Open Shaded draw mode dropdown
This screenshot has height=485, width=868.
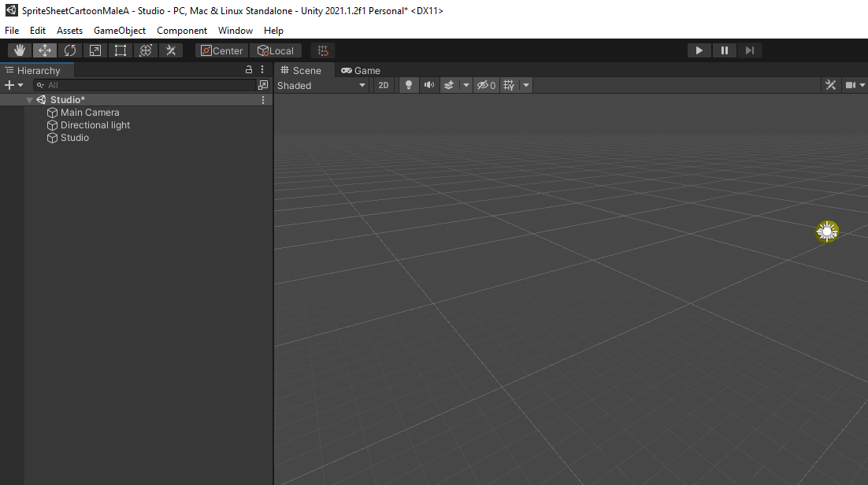click(321, 85)
